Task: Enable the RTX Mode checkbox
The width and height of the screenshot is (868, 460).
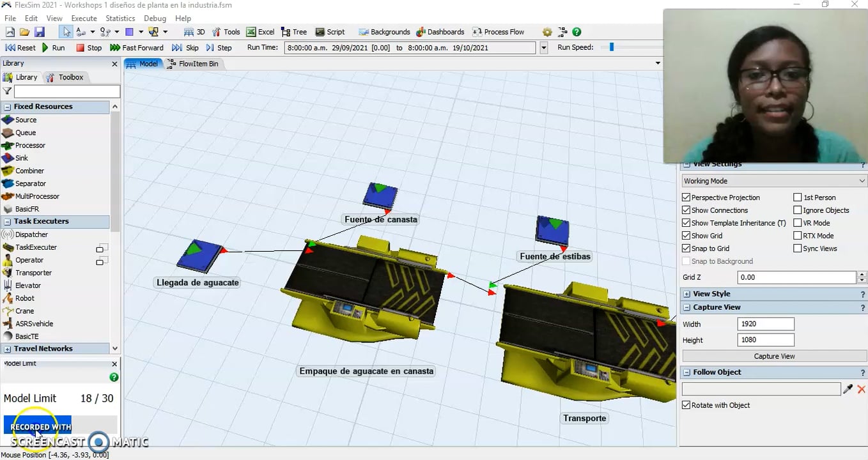Action: [798, 236]
